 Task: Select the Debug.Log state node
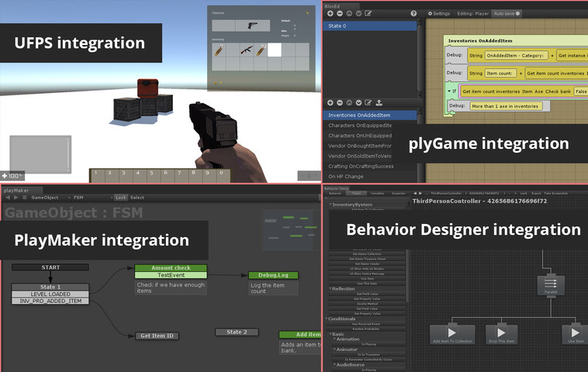coord(273,275)
